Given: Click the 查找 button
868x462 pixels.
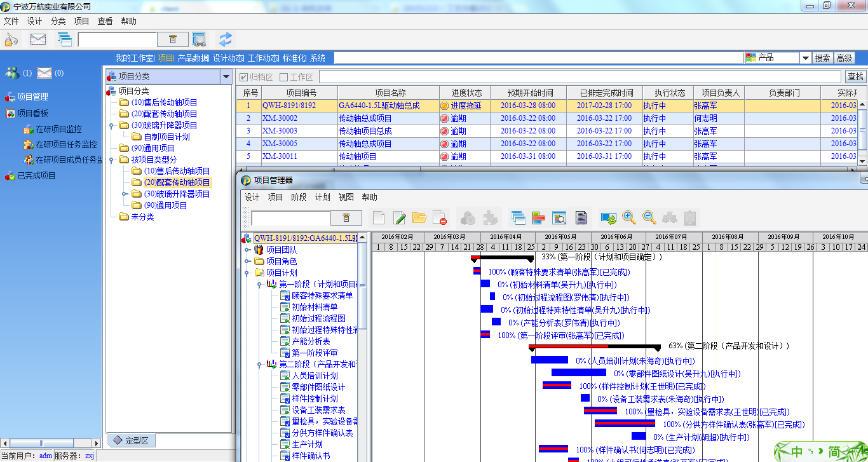Looking at the screenshot, I should [x=855, y=77].
